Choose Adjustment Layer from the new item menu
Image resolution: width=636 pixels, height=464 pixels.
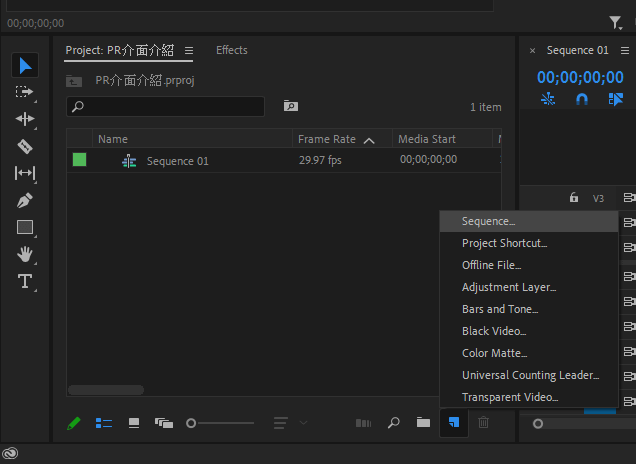click(x=508, y=287)
